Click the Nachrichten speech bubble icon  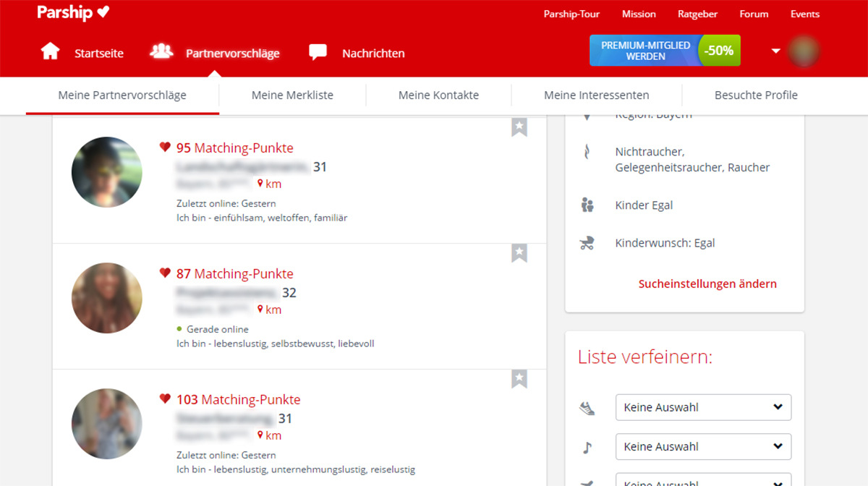(318, 52)
